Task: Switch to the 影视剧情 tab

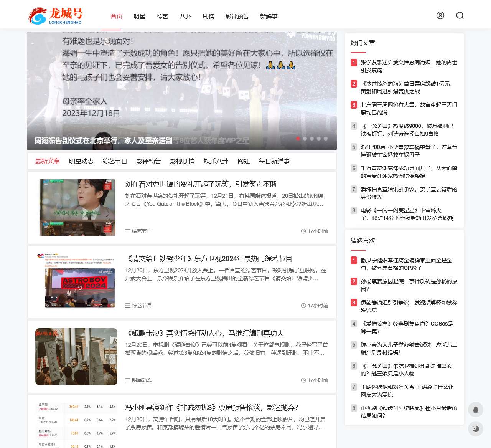Action: [182, 161]
